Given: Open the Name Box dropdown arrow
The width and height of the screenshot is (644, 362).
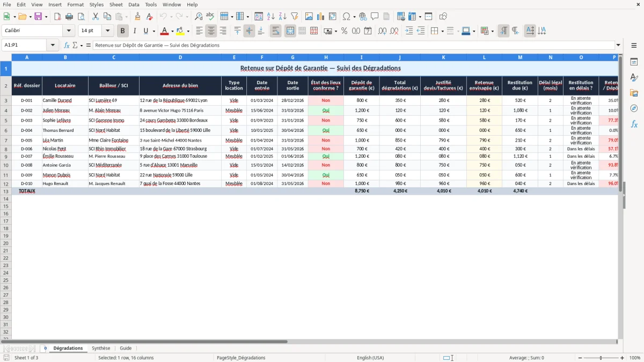Looking at the screenshot, I should 53,45.
